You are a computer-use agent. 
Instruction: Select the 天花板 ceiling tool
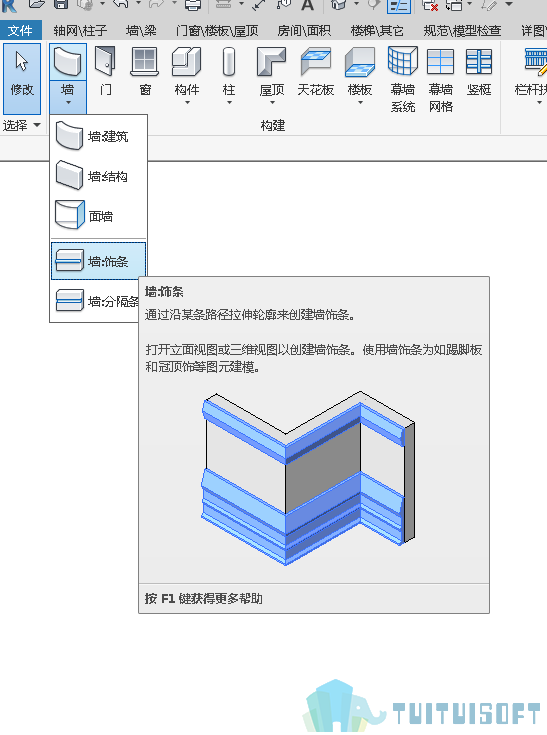(x=315, y=70)
